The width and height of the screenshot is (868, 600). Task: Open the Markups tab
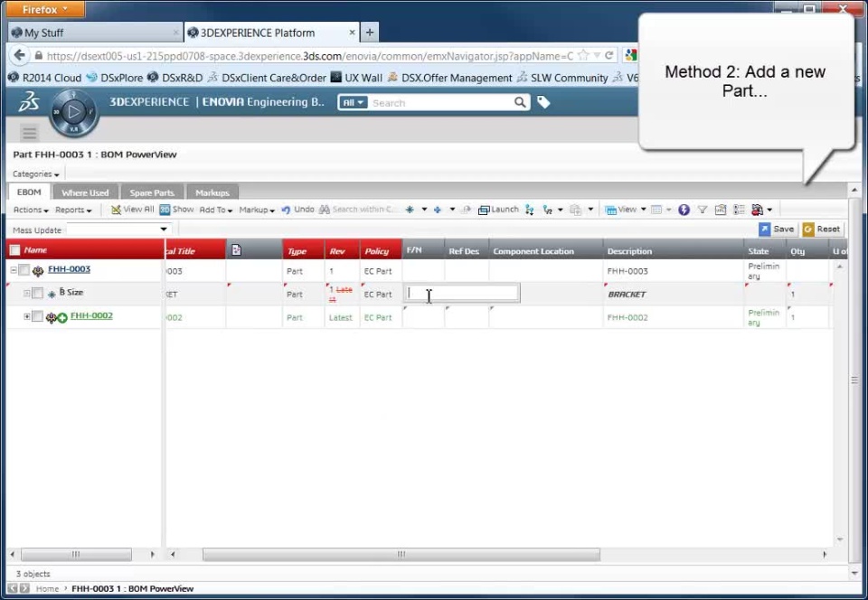click(x=212, y=192)
